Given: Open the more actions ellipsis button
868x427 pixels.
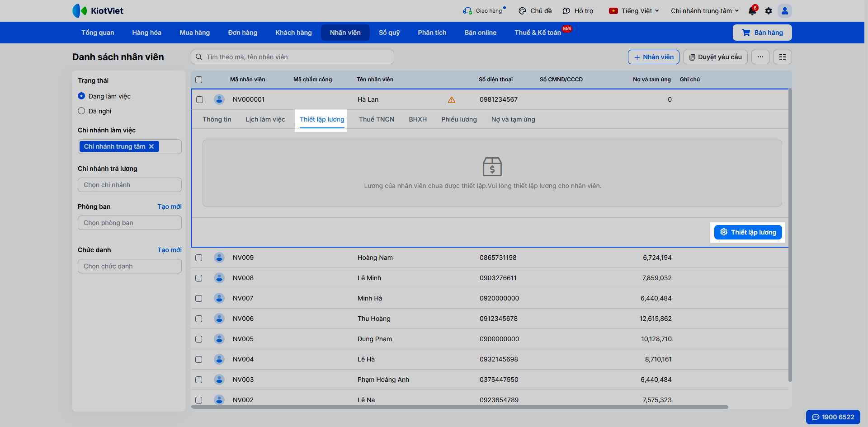Looking at the screenshot, I should [x=760, y=57].
